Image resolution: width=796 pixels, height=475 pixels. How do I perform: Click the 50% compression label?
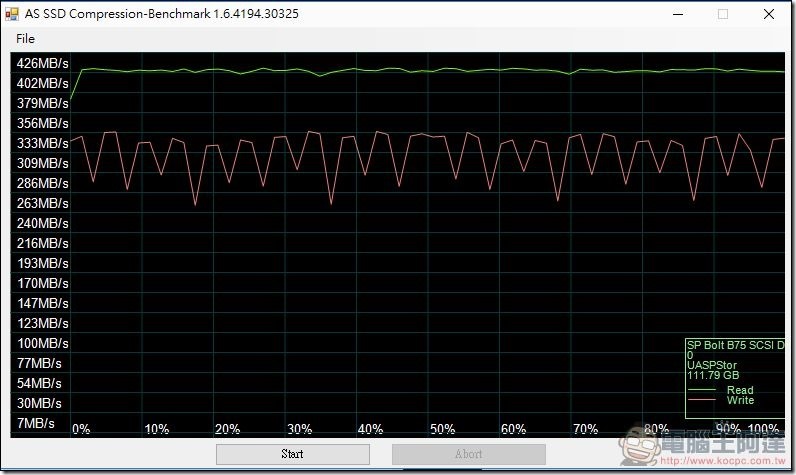[443, 429]
